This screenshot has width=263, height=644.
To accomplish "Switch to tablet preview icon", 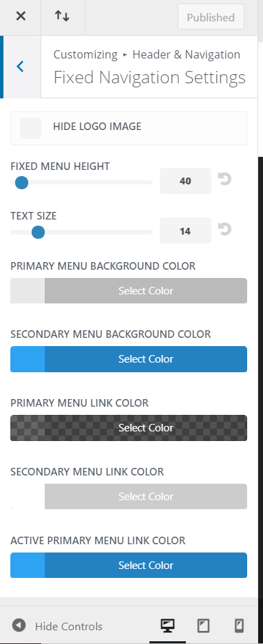I will coord(203,625).
